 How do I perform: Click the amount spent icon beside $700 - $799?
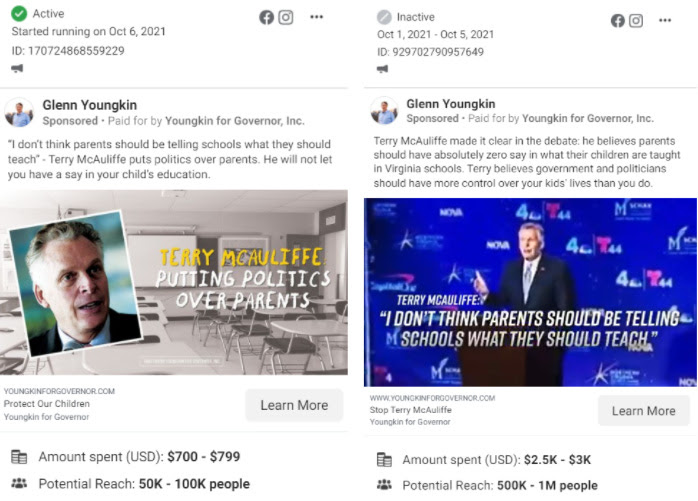click(x=19, y=457)
